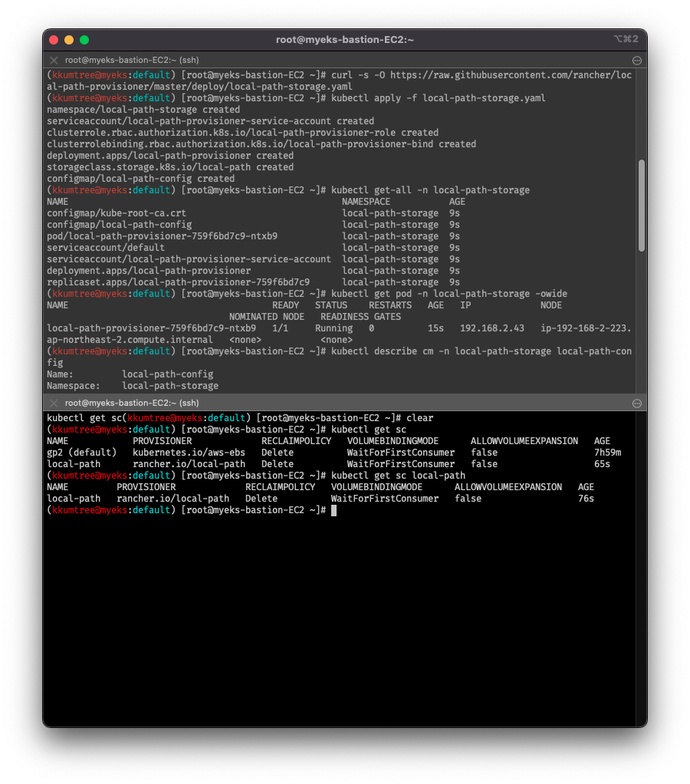Click the ⌥⌘2 window shortcut indicator
The height and width of the screenshot is (784, 690).
point(626,39)
